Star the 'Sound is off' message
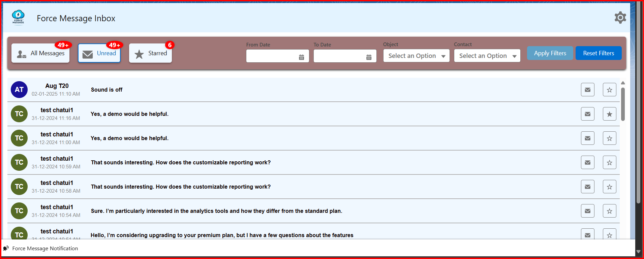 click(609, 90)
